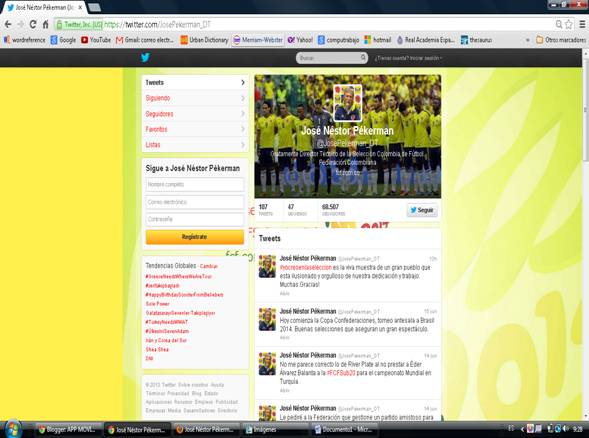Click the Regístrate sign-up button
The height and width of the screenshot is (438, 589).
pos(195,237)
